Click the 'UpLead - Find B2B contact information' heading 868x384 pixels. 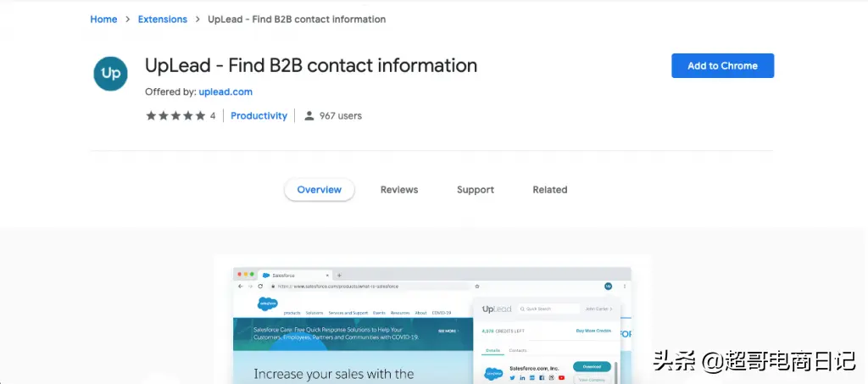click(311, 65)
